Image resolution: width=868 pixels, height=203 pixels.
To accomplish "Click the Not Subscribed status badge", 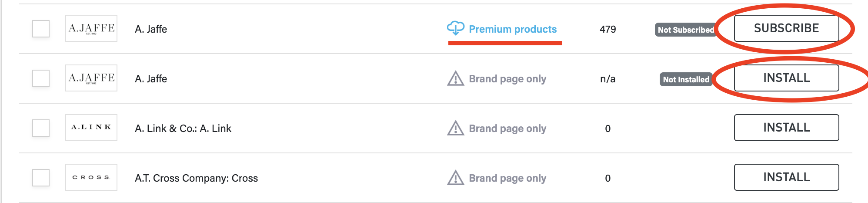I will (685, 30).
